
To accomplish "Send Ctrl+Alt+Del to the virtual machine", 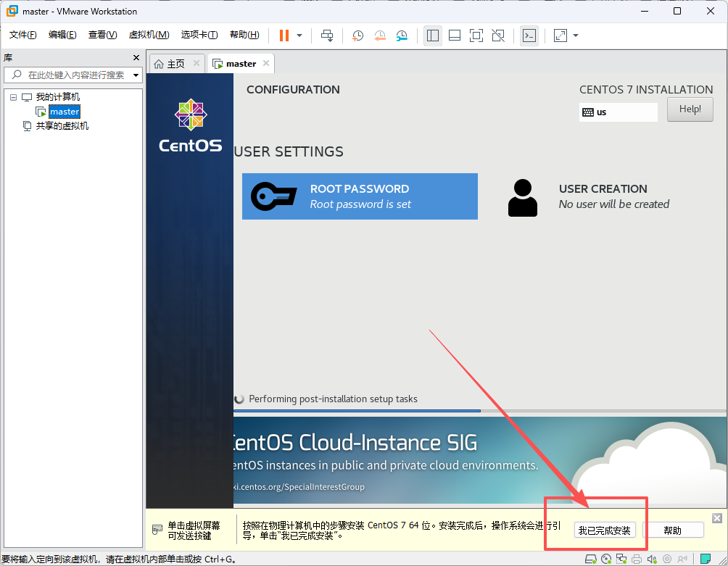I will (327, 36).
